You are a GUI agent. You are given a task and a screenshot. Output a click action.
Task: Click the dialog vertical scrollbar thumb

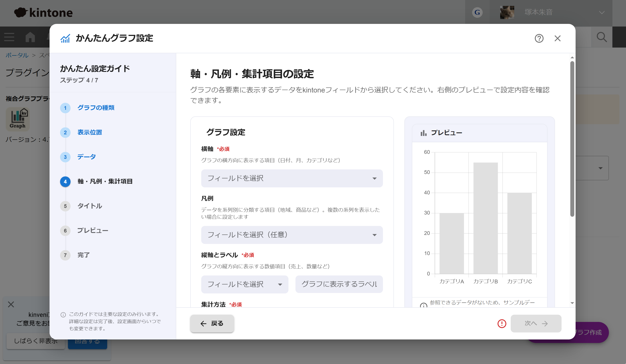coord(572,139)
